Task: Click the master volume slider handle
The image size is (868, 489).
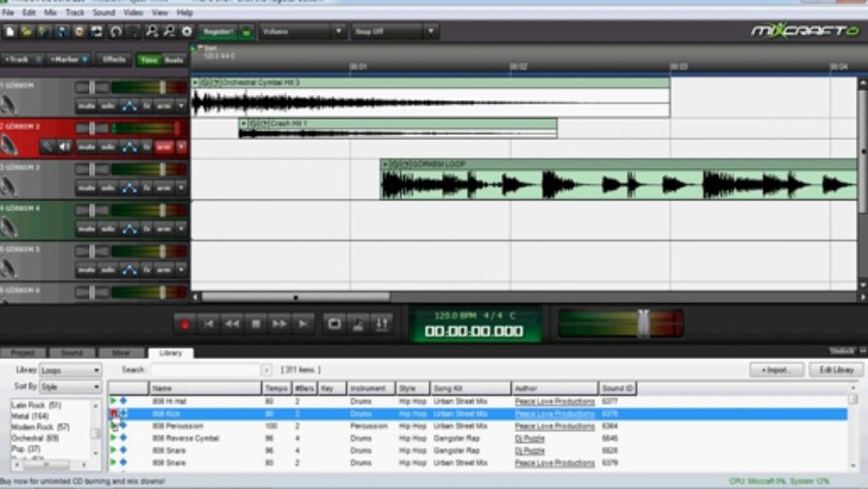Action: [643, 323]
